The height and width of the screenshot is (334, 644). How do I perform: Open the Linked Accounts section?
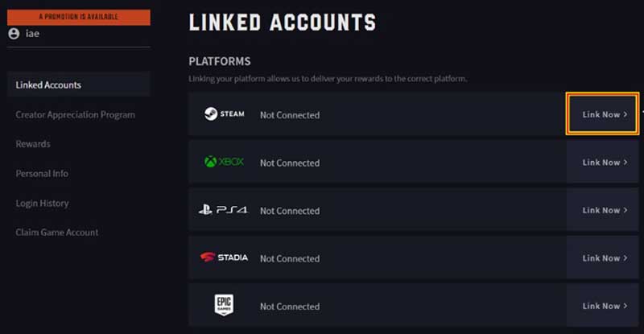48,85
